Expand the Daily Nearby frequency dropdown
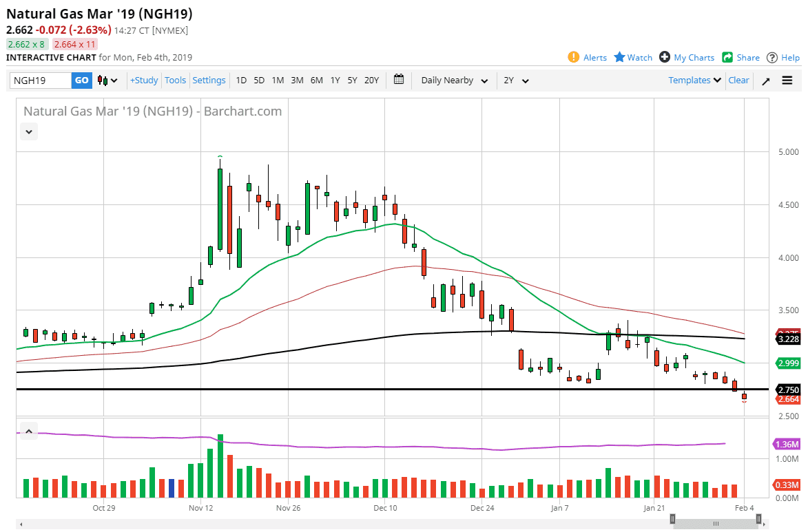808x532 pixels. click(x=455, y=81)
